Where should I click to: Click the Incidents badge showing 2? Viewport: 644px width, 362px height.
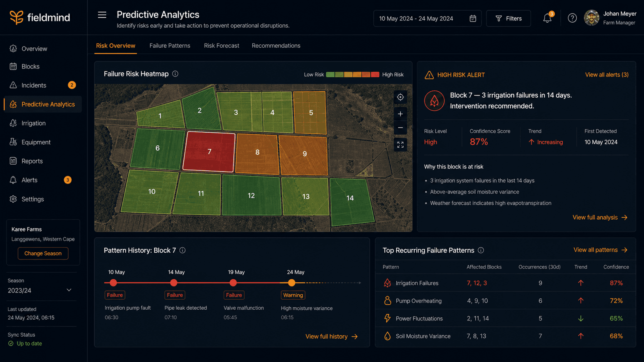(x=72, y=85)
